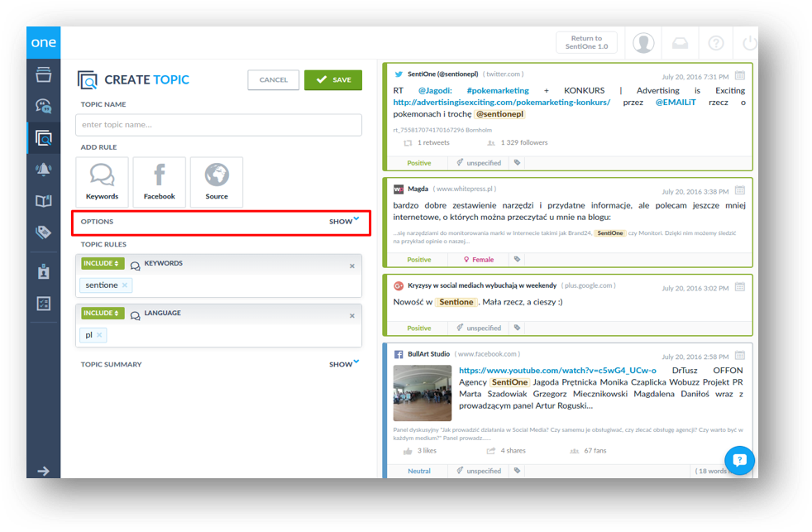Open the blue chat support bubble

point(739,460)
